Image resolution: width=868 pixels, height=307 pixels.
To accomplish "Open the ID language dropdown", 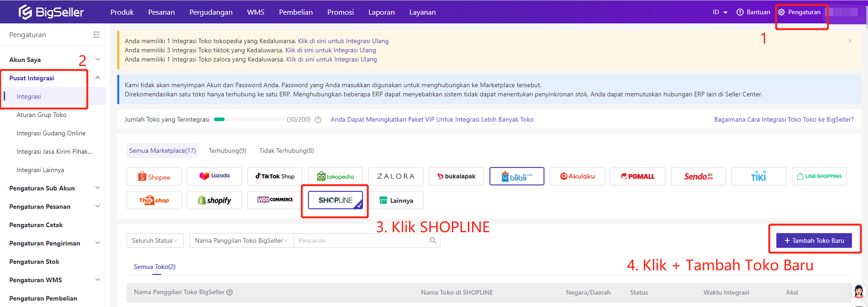I will (x=720, y=12).
